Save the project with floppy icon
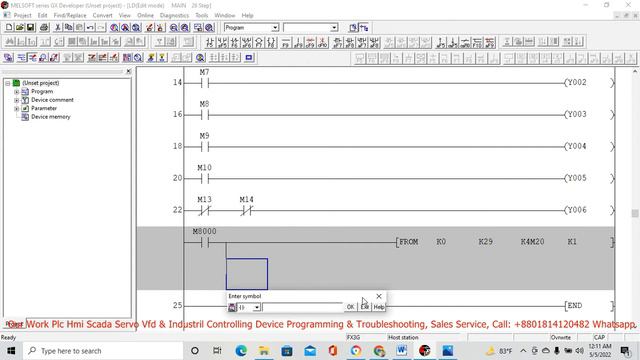Image resolution: width=640 pixels, height=360 pixels. click(x=30, y=27)
